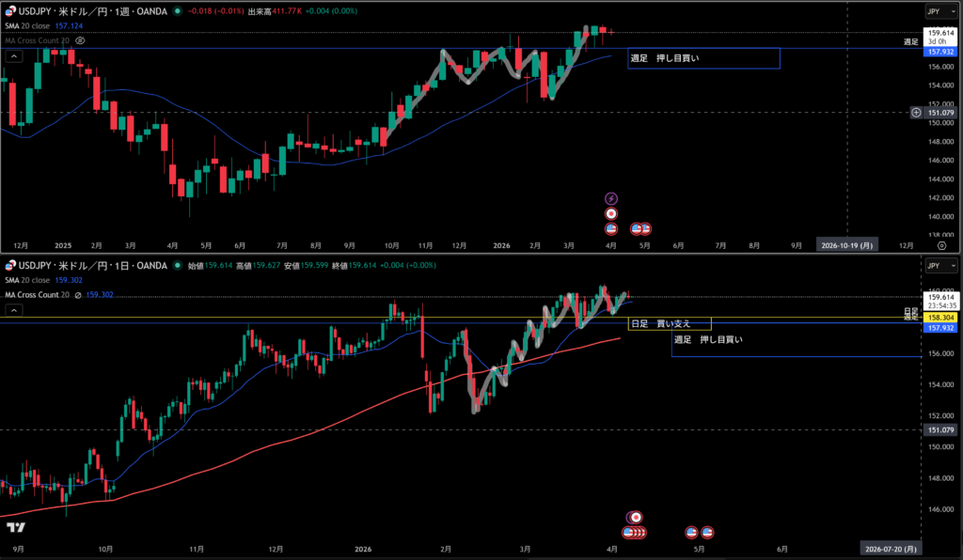The width and height of the screenshot is (963, 560).
Task: Click the Japan flag economic event icon
Action: pyautogui.click(x=611, y=214)
